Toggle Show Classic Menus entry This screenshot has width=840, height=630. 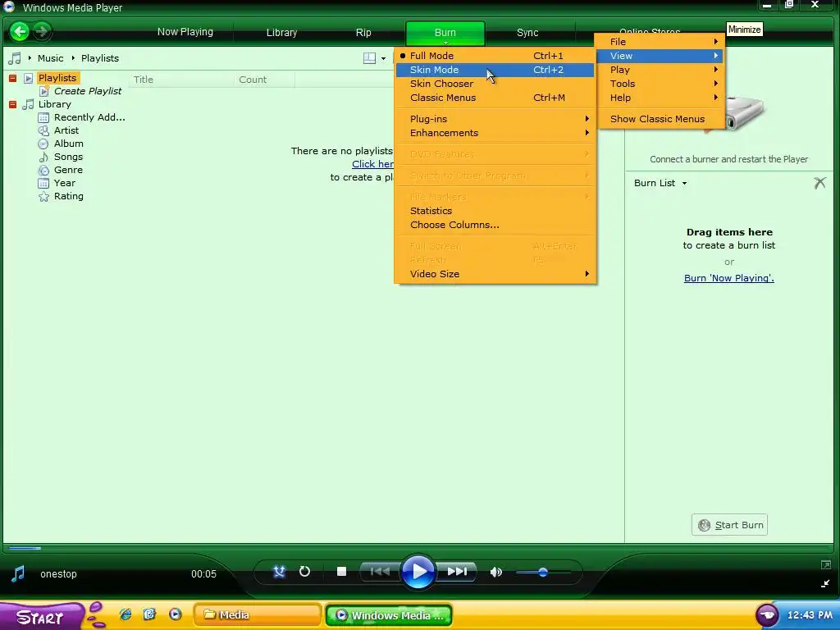tap(660, 119)
